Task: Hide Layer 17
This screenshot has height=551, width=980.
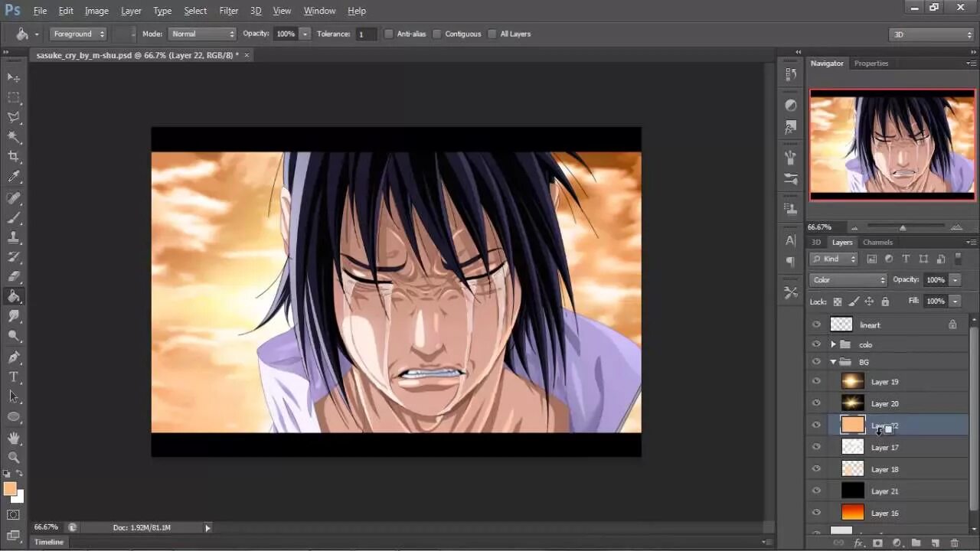Action: click(816, 447)
